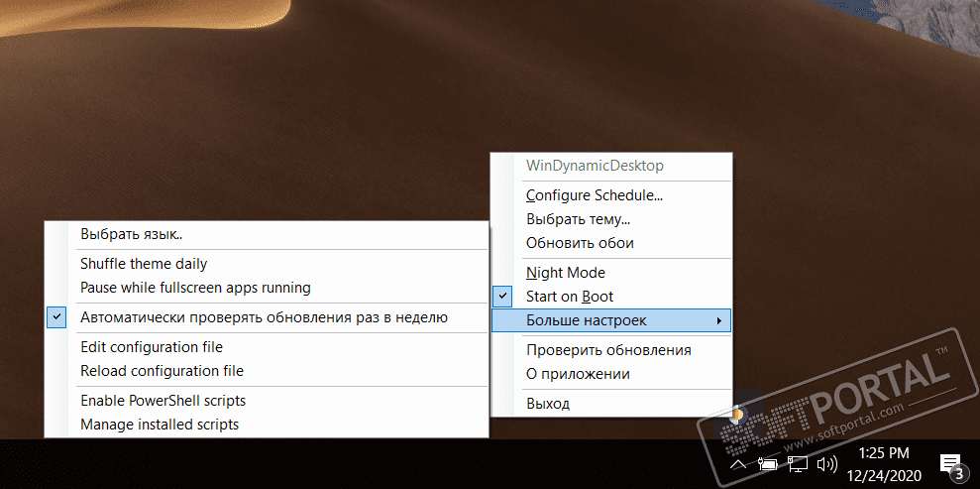Choose Выход to quit app
This screenshot has width=980, height=489.
(611, 404)
